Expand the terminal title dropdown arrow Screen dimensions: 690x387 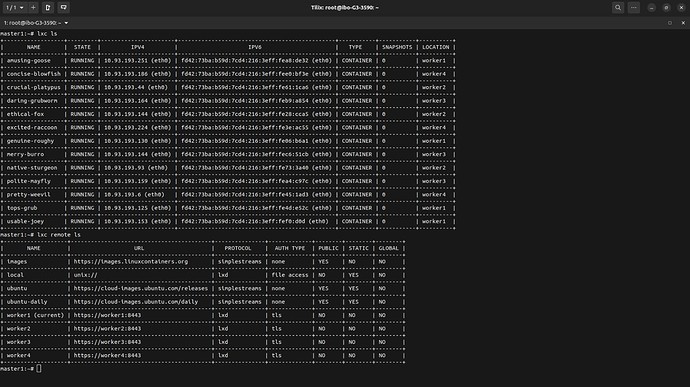pyautogui.click(x=66, y=23)
